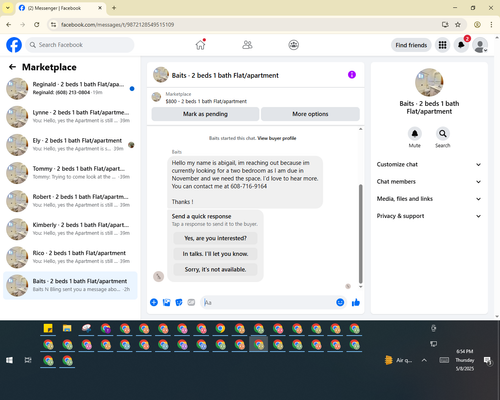Open Ely's apartment conversation
500x400 pixels.
(x=70, y=145)
